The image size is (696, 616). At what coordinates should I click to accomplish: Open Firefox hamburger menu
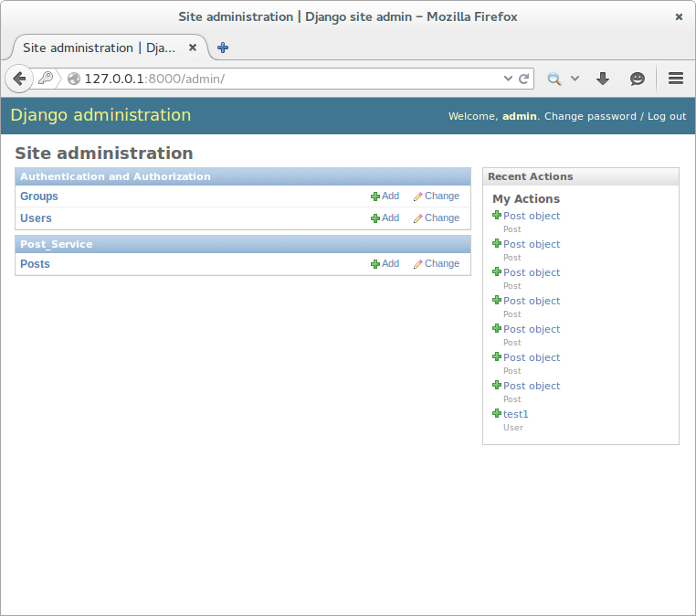[x=676, y=79]
